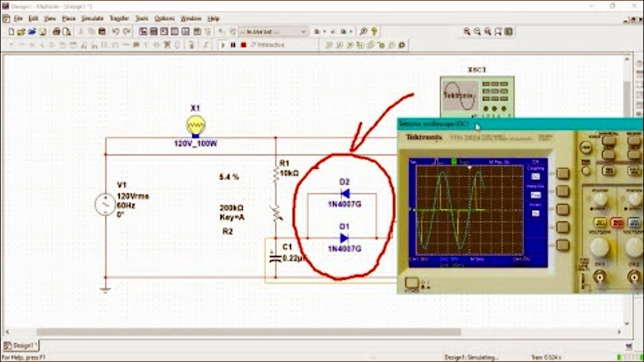Click the CH1 vertical position knob

599,199
